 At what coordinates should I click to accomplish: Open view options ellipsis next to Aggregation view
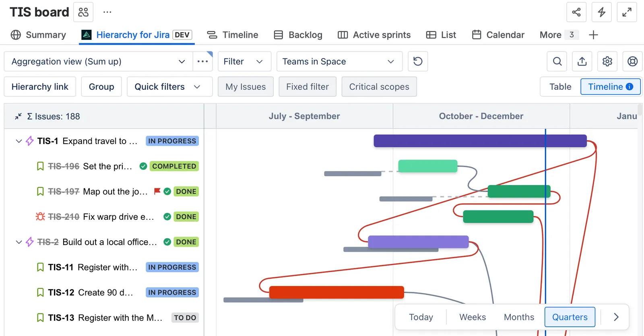[202, 62]
